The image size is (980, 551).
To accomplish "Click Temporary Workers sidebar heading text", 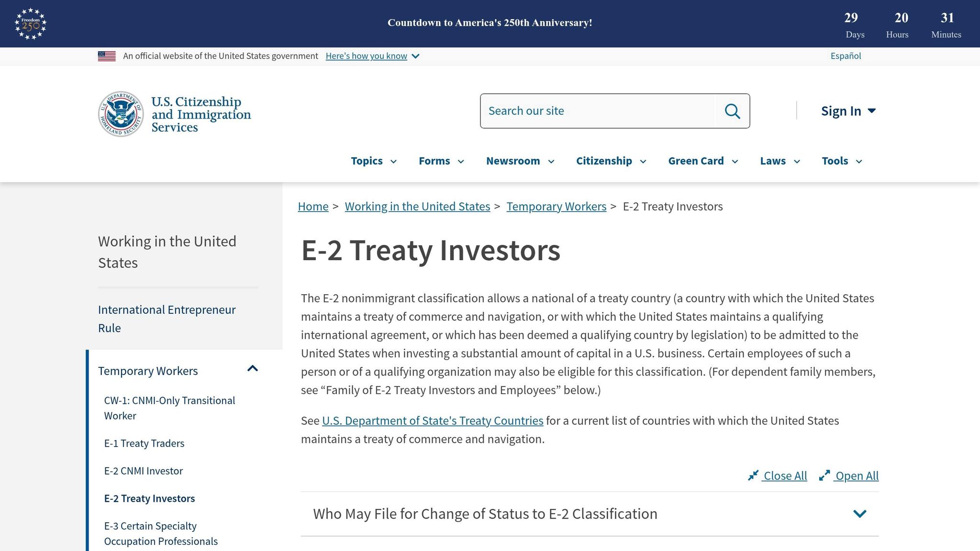I will tap(148, 371).
